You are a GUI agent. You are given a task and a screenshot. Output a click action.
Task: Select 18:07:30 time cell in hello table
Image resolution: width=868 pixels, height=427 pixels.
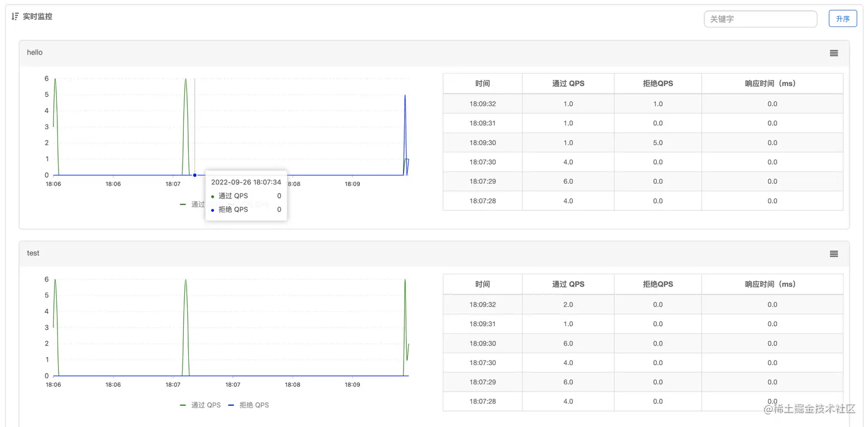tap(483, 162)
